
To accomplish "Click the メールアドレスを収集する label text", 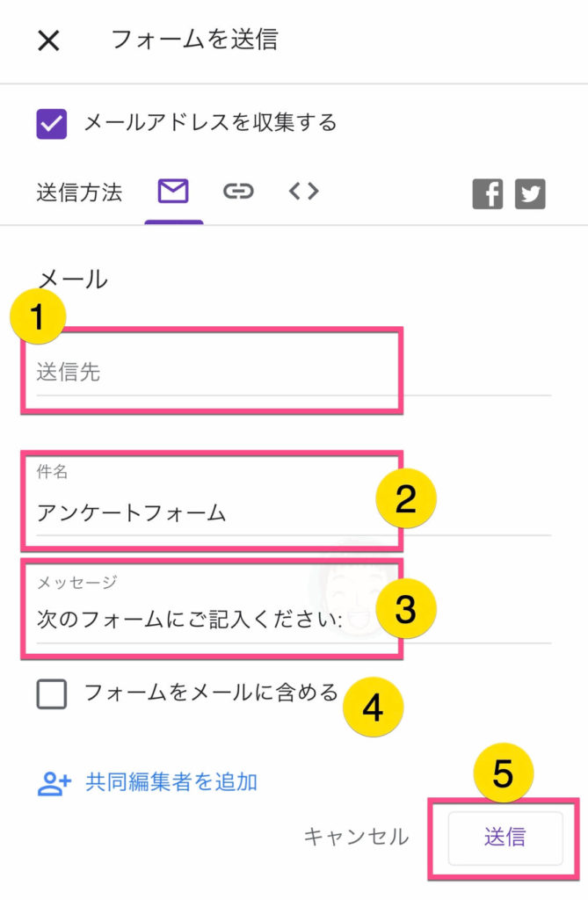I will click(x=210, y=123).
